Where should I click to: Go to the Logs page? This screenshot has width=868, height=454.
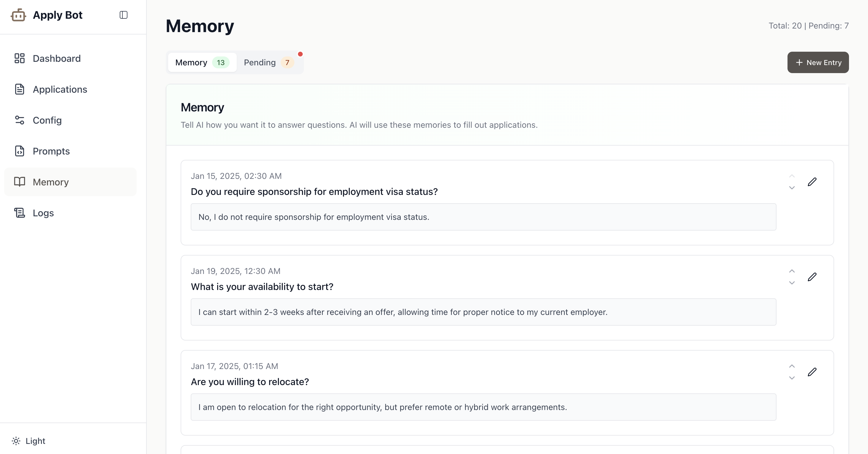[x=43, y=213]
